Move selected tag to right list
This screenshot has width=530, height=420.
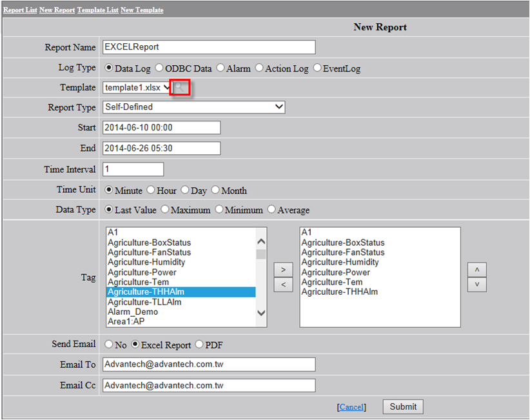point(283,268)
